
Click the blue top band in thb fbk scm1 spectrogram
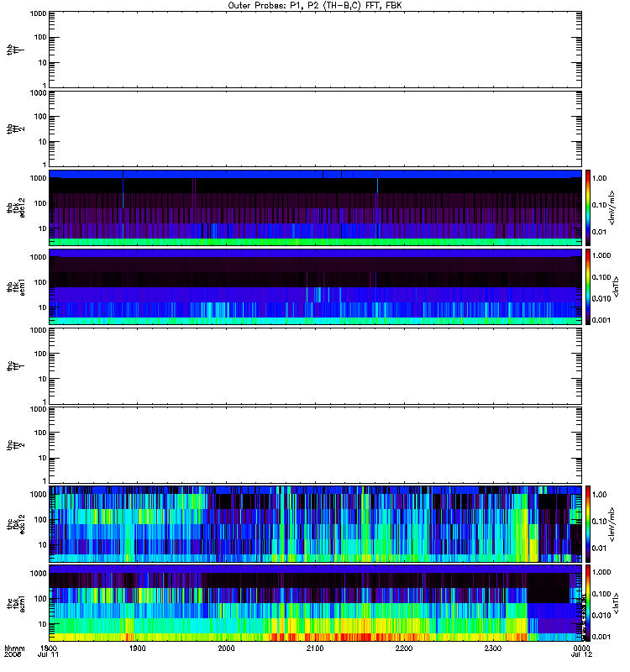coord(315,254)
